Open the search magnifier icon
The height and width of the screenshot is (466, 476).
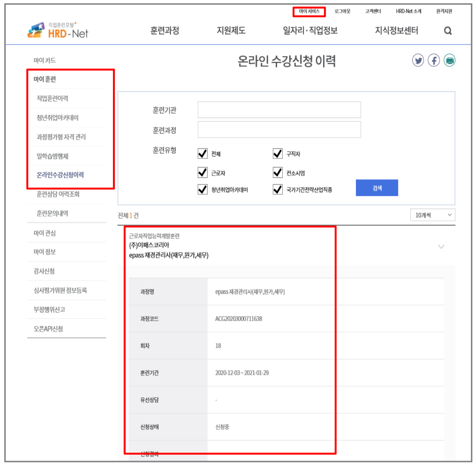(x=448, y=31)
